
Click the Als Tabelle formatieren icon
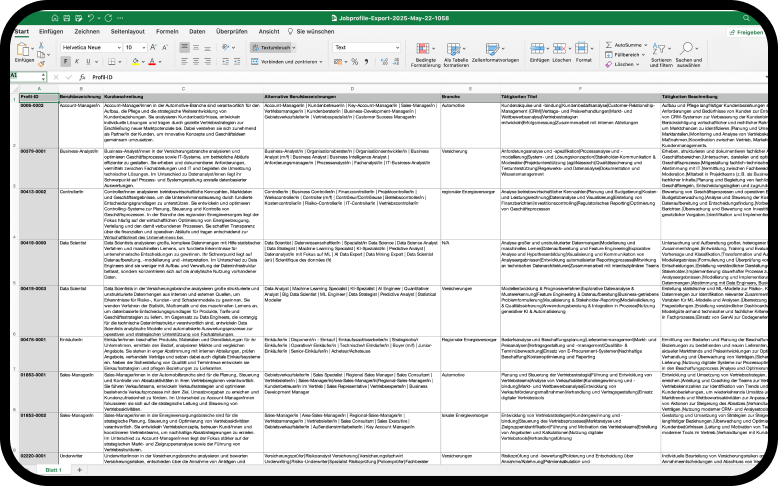pyautogui.click(x=456, y=49)
